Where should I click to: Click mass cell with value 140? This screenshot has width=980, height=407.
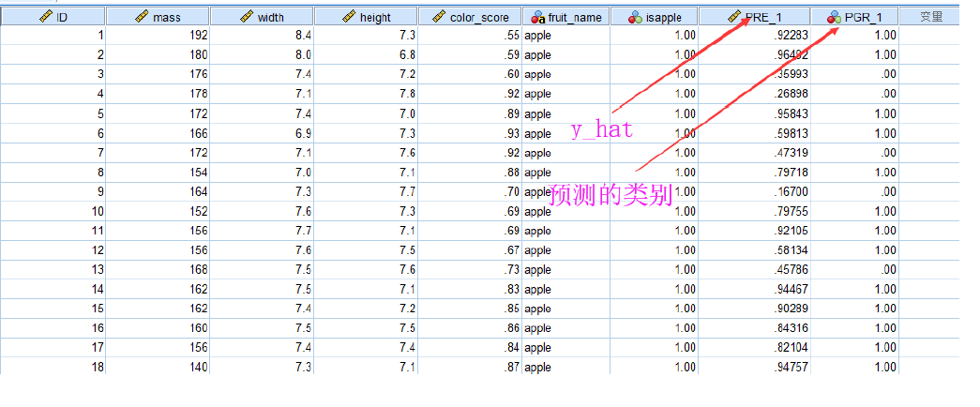click(x=158, y=367)
